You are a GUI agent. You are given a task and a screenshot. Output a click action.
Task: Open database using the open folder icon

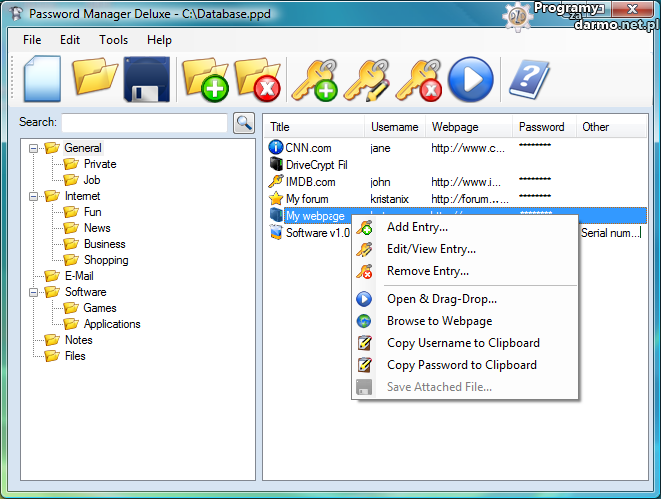[96, 79]
